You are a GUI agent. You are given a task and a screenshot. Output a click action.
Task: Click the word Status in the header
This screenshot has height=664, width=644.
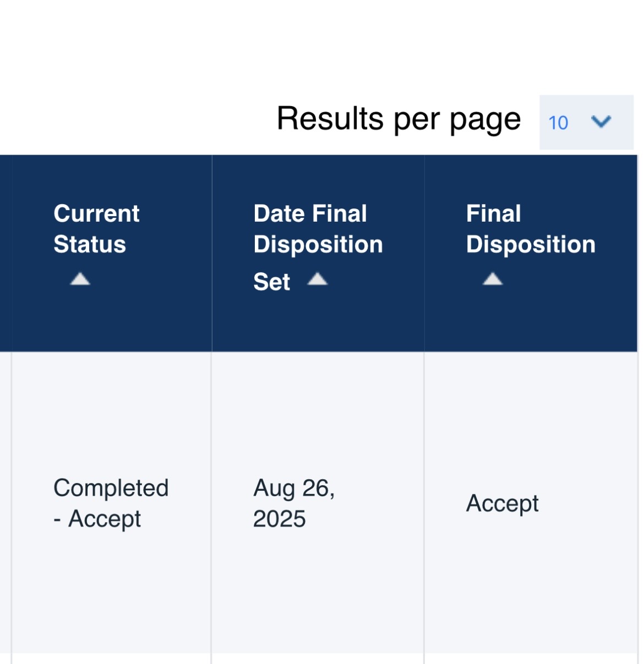(x=90, y=244)
